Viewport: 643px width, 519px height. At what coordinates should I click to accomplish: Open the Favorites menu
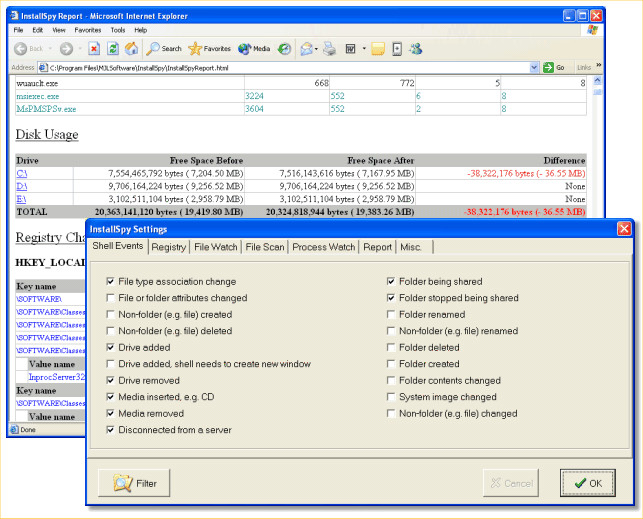(x=88, y=30)
